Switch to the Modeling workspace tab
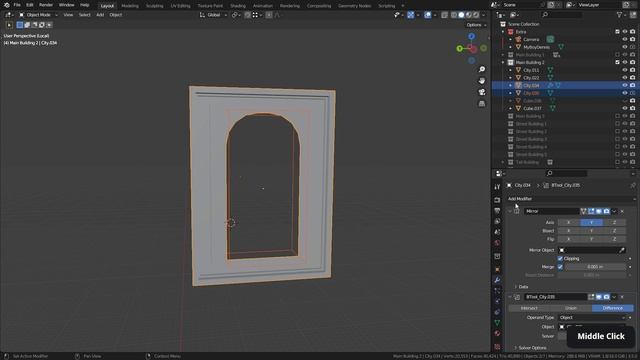Screen dimensions: 640x360 click(130, 6)
